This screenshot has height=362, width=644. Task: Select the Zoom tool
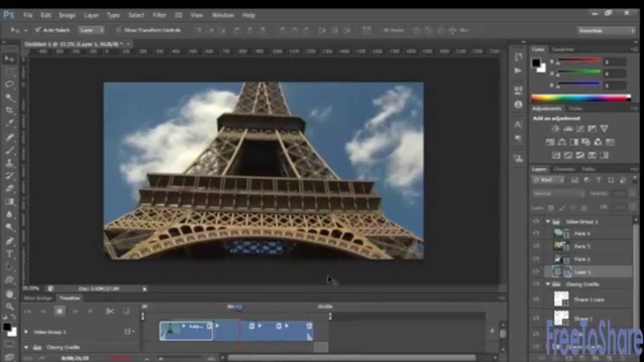tap(10, 307)
